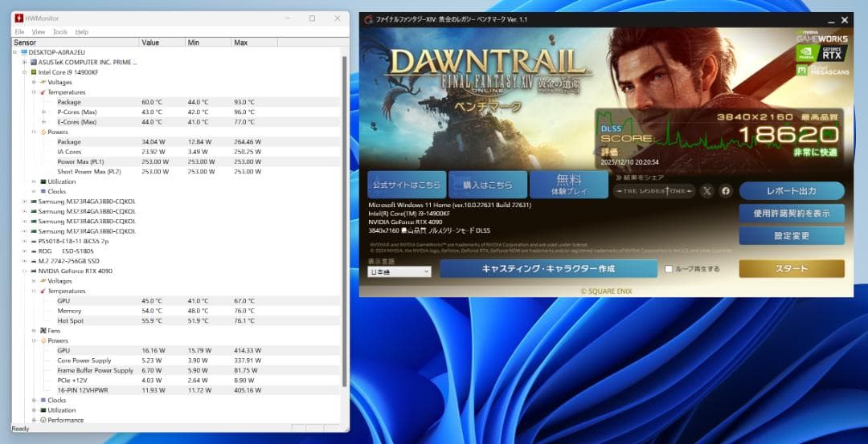Open 設定変更 settings change button
868x444 pixels.
(792, 235)
